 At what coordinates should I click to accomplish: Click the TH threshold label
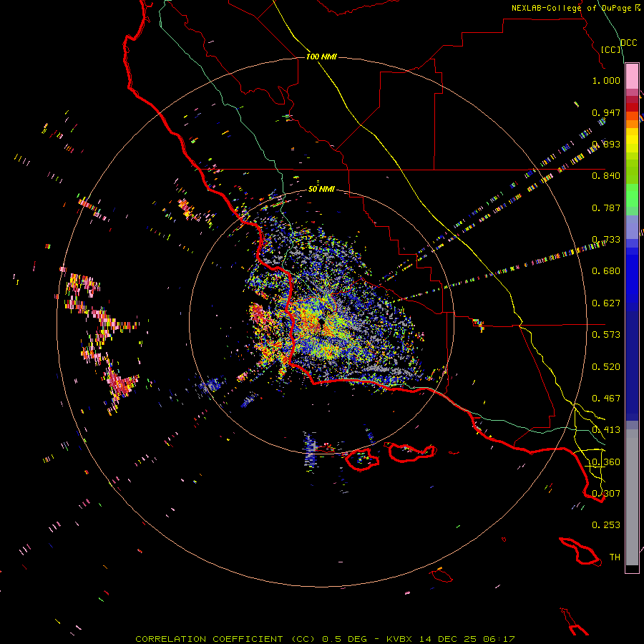(615, 557)
